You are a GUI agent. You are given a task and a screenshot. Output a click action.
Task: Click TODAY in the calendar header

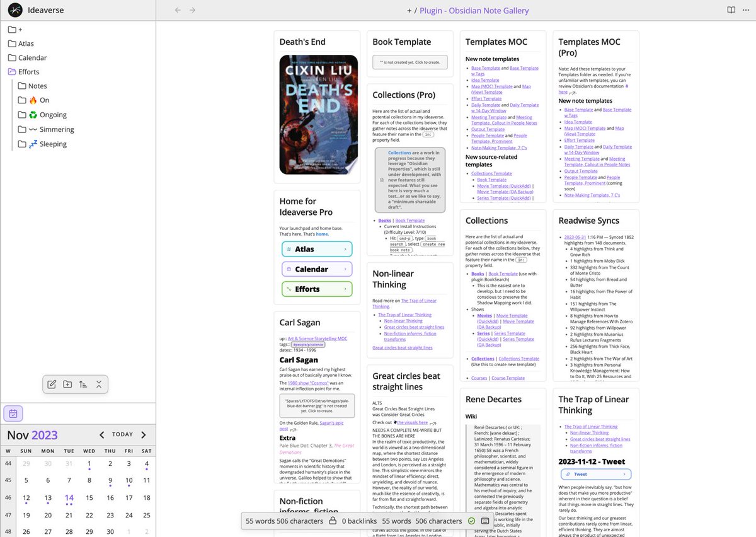(123, 435)
